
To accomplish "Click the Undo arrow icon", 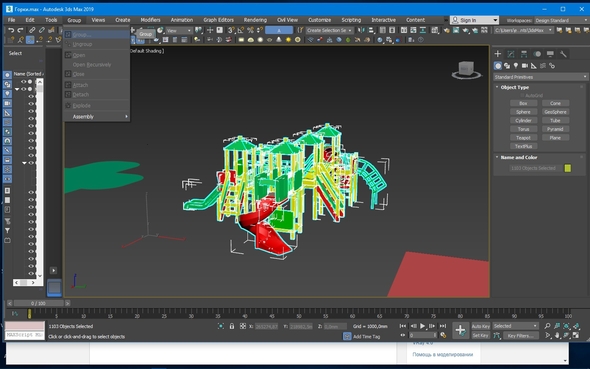I will pos(11,30).
